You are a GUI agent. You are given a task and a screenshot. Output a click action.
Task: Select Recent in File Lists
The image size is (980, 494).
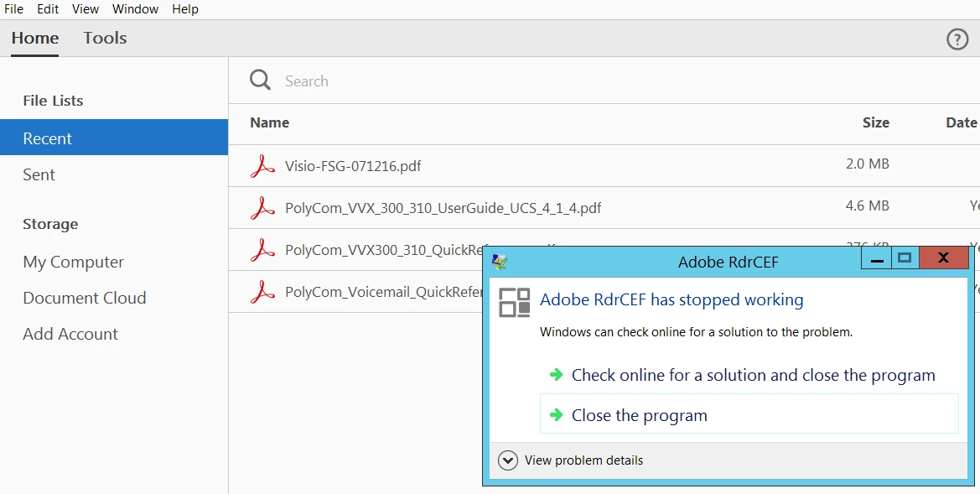114,138
